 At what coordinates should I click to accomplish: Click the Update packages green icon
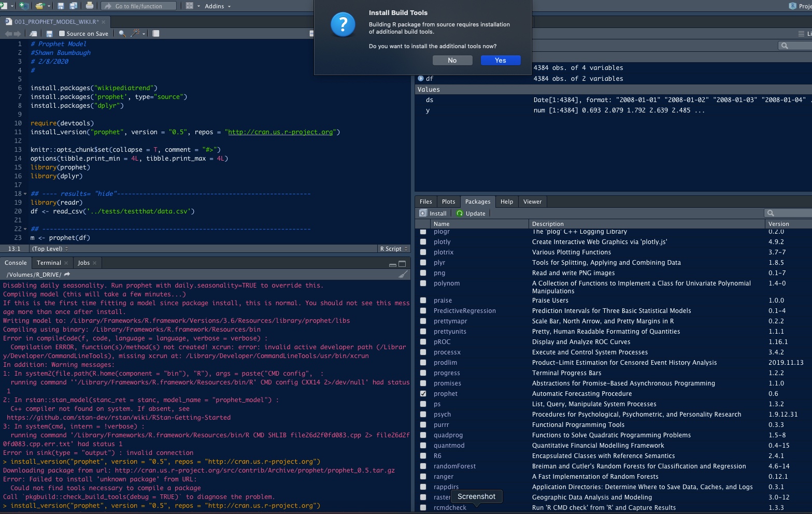(460, 213)
